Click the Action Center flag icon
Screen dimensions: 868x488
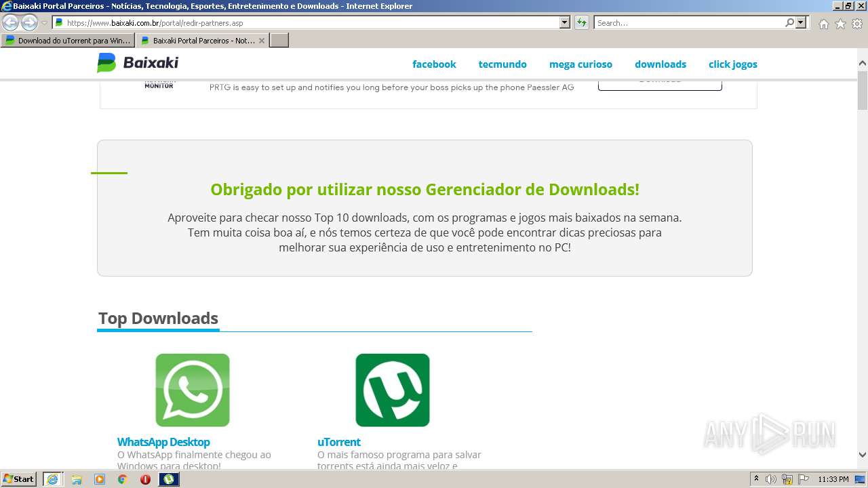click(804, 479)
